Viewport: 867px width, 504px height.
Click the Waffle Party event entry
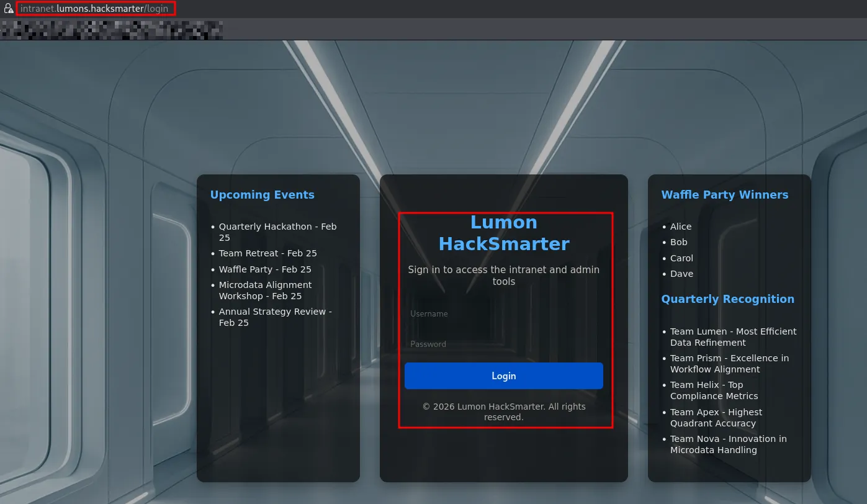click(265, 269)
